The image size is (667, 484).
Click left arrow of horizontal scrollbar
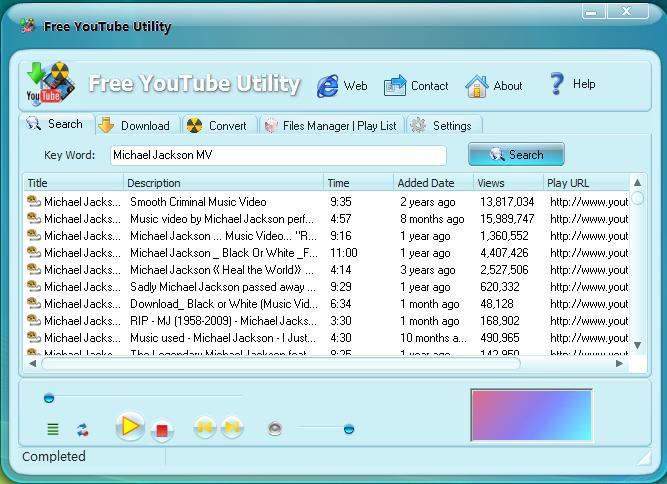click(x=33, y=364)
